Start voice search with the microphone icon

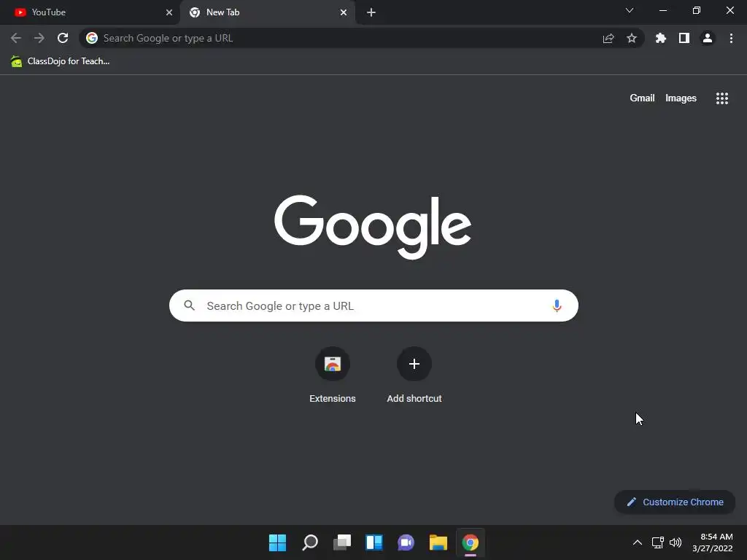(x=557, y=306)
